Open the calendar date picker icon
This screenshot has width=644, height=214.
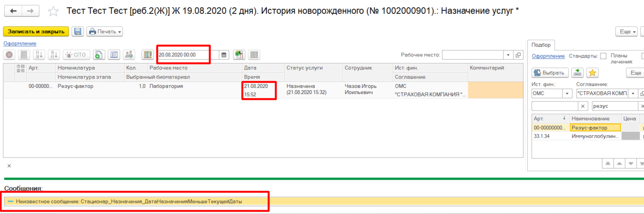pyautogui.click(x=223, y=55)
